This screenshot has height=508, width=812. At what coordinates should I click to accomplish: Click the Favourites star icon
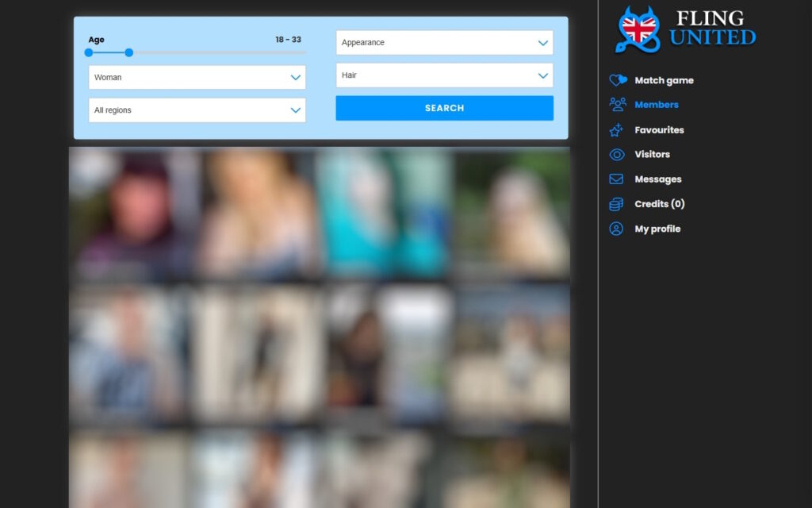[x=616, y=129]
